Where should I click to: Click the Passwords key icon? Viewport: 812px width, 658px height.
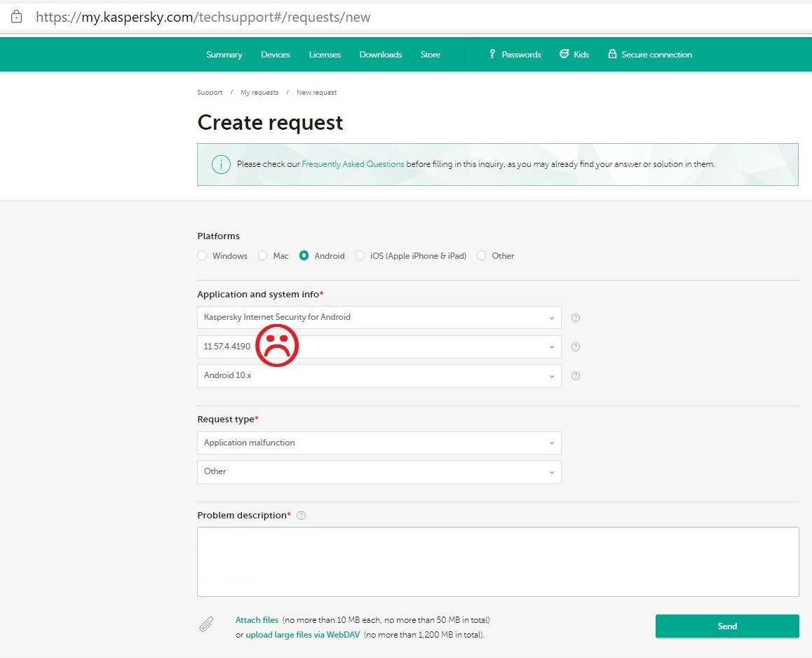point(492,54)
